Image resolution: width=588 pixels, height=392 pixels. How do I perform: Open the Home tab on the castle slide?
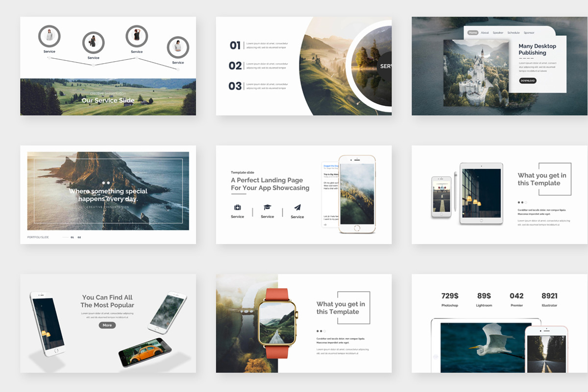coord(473,33)
